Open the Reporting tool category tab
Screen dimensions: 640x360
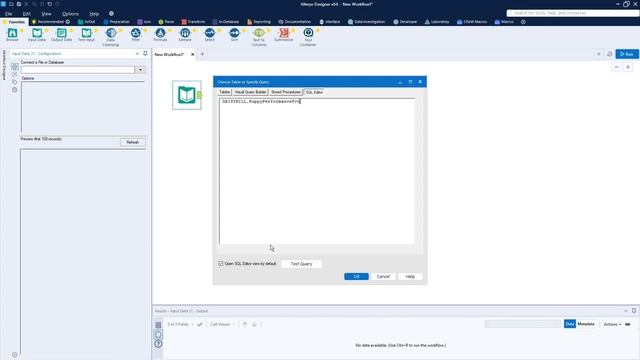[x=259, y=22]
